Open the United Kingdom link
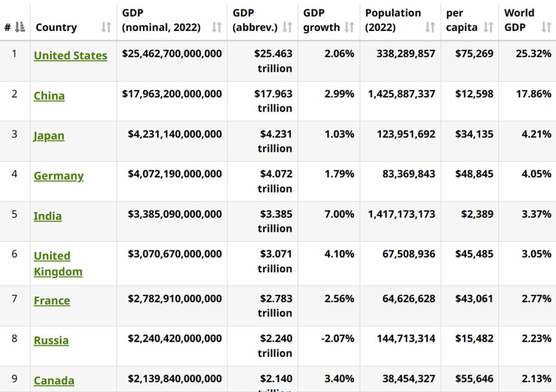556x392 pixels. [x=58, y=264]
